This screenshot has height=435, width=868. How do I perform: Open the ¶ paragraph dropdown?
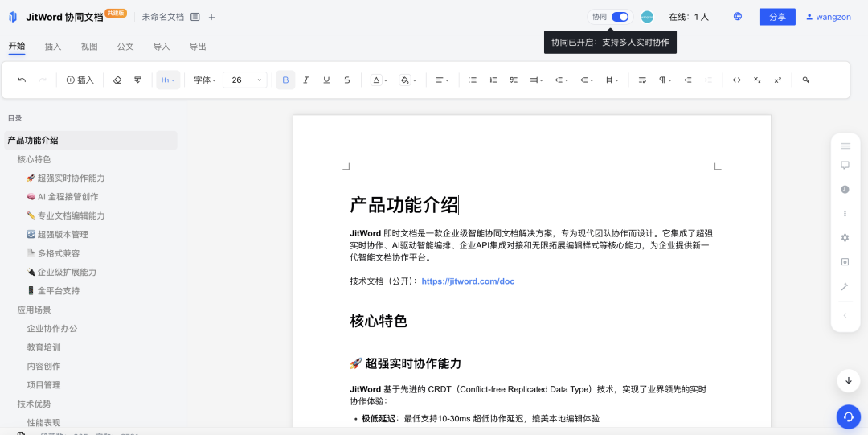[x=665, y=80]
